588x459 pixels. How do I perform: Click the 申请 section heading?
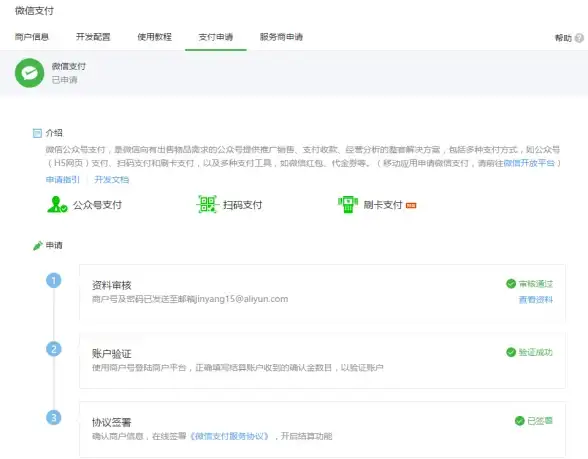pos(54,246)
